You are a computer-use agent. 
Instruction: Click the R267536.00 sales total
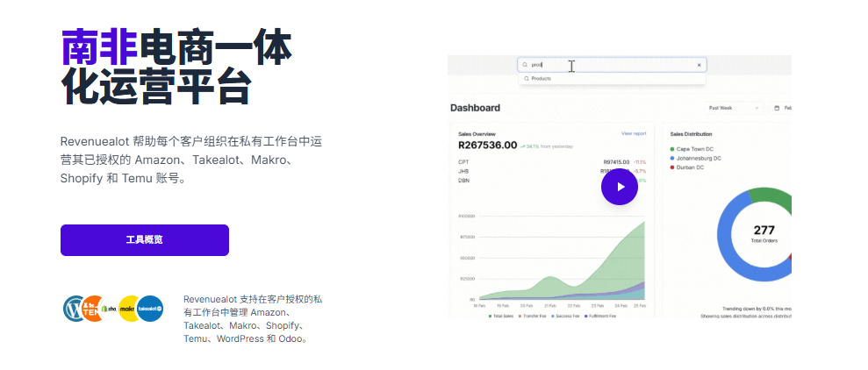pyautogui.click(x=488, y=146)
